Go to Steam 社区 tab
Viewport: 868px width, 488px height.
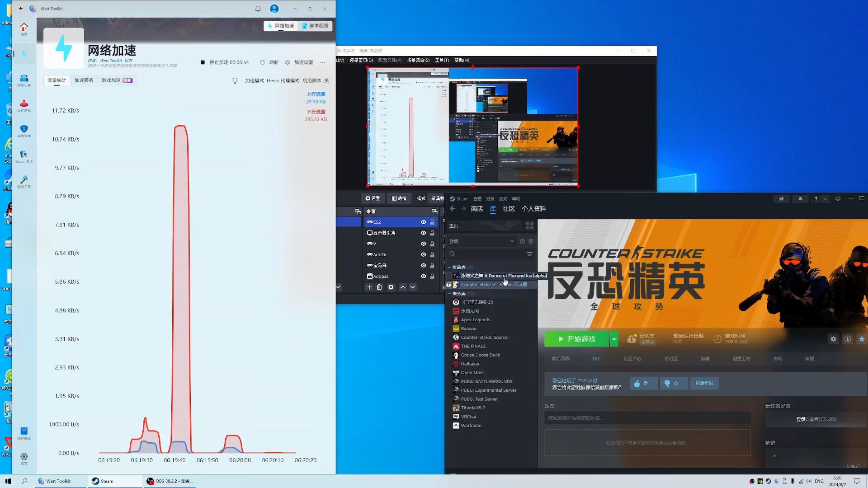pyautogui.click(x=509, y=209)
